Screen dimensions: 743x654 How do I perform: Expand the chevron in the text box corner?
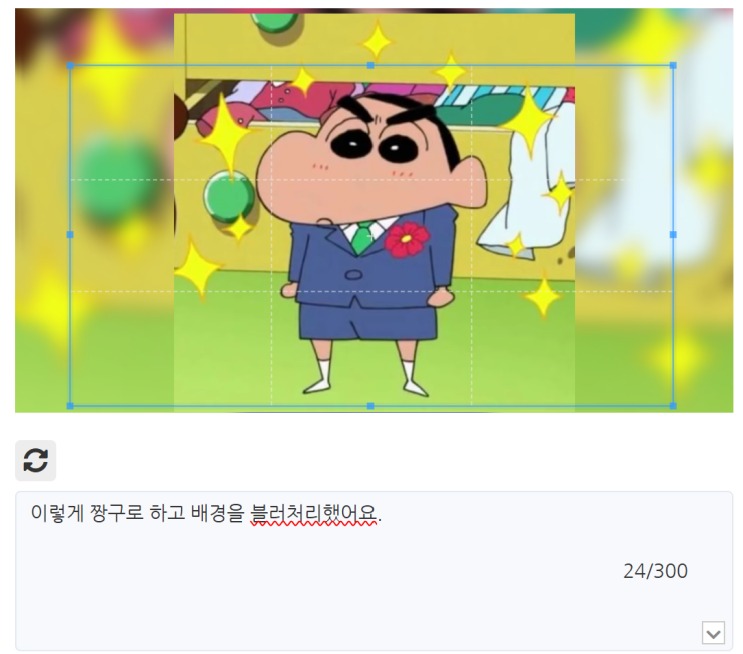point(713,633)
